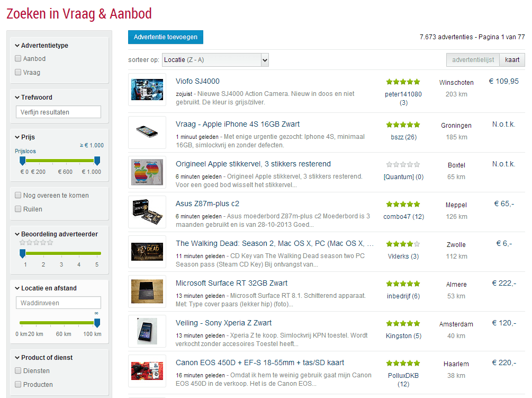Open the Apple stikkervel thumbnail image
The image size is (532, 398).
click(147, 172)
